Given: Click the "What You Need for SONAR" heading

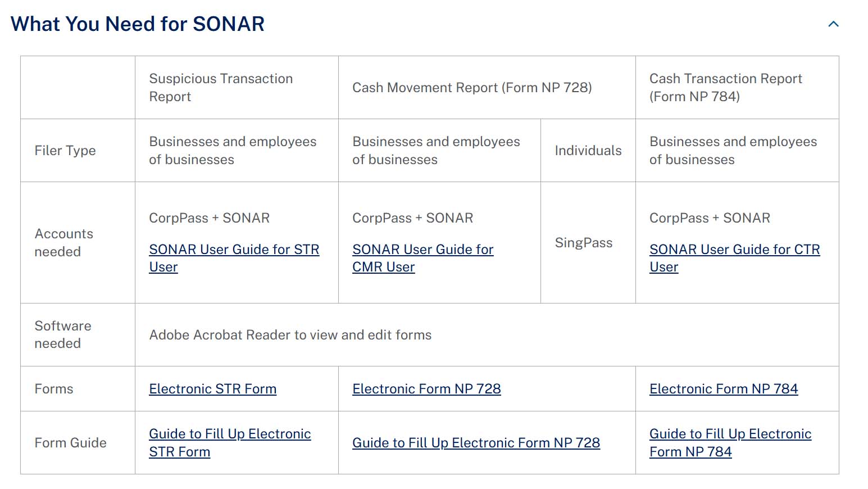Looking at the screenshot, I should 138,24.
